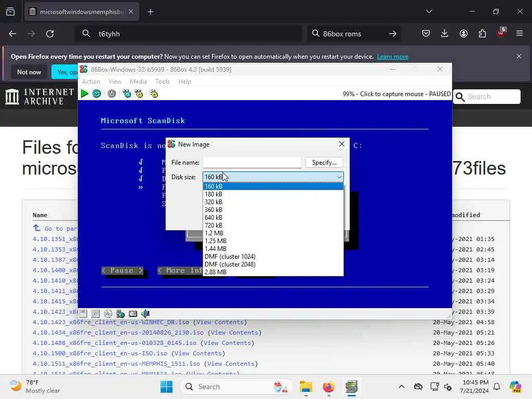The width and height of the screenshot is (532, 399).
Task: Click the Firefox address bar
Action: 188,34
